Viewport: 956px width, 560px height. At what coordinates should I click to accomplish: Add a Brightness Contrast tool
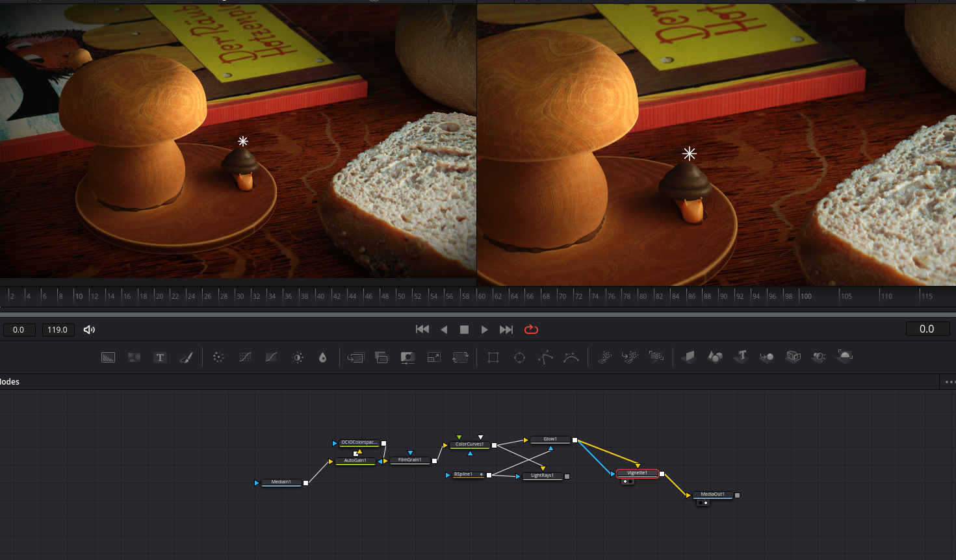[298, 357]
